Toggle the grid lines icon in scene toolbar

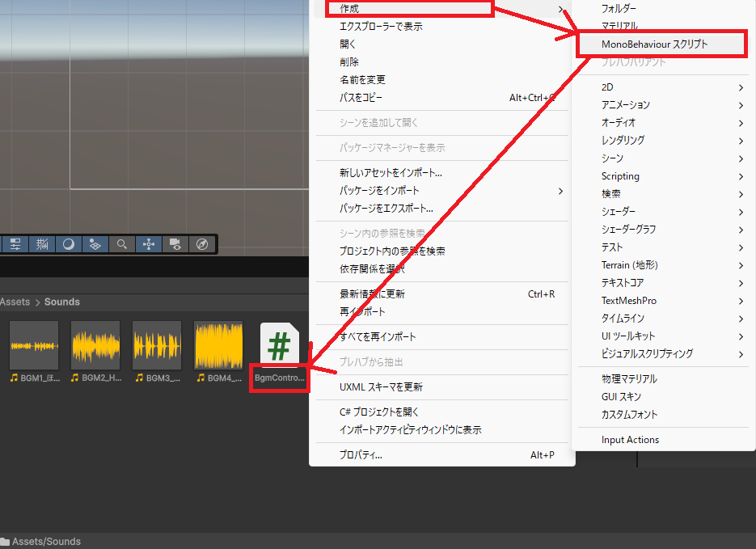click(42, 243)
